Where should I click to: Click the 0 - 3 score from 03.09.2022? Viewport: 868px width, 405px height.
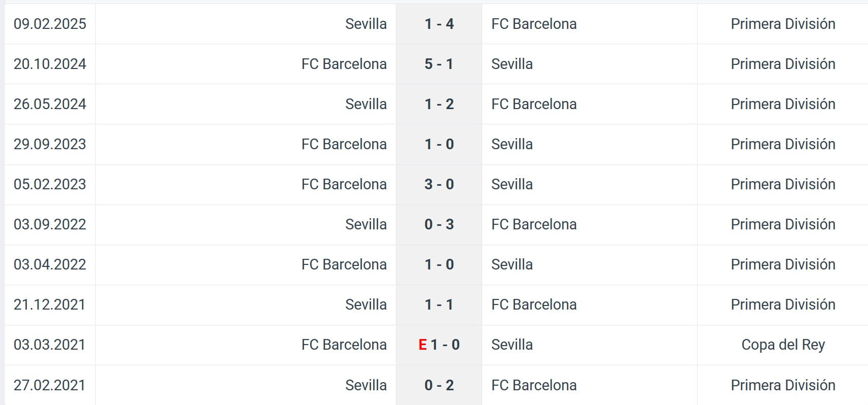pos(439,224)
